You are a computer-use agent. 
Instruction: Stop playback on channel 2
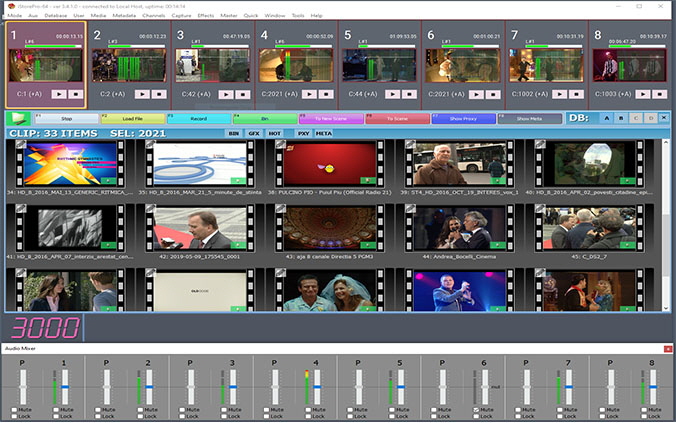159,94
